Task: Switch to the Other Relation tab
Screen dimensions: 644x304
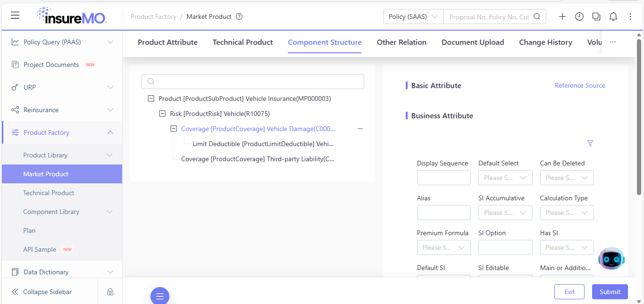Action: pyautogui.click(x=401, y=42)
